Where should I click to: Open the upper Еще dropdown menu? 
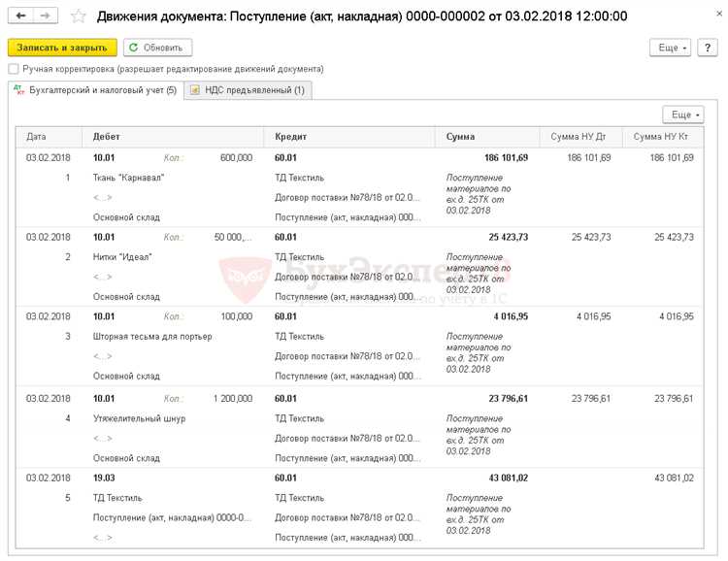tap(670, 48)
